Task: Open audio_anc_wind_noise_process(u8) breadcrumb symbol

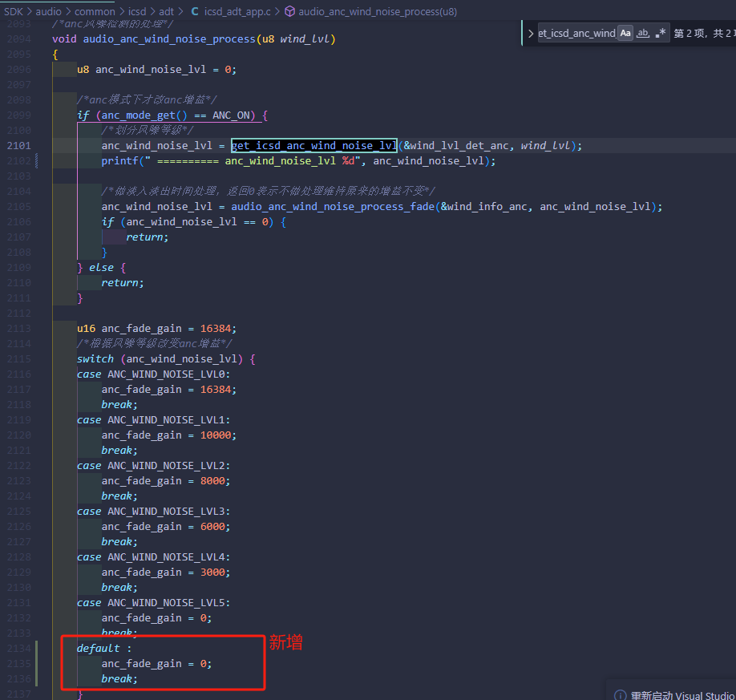Action: 378,12
